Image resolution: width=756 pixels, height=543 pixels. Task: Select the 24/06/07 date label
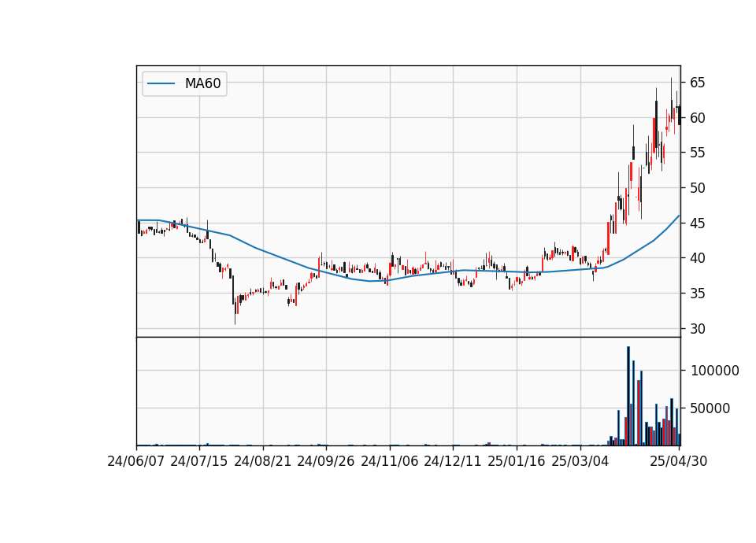pos(136,461)
